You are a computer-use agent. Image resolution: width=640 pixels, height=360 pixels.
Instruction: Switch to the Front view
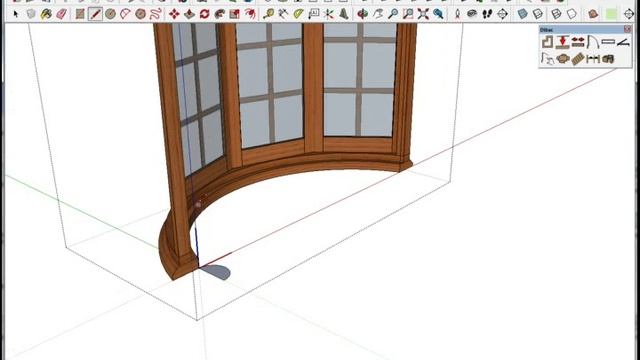point(556,14)
